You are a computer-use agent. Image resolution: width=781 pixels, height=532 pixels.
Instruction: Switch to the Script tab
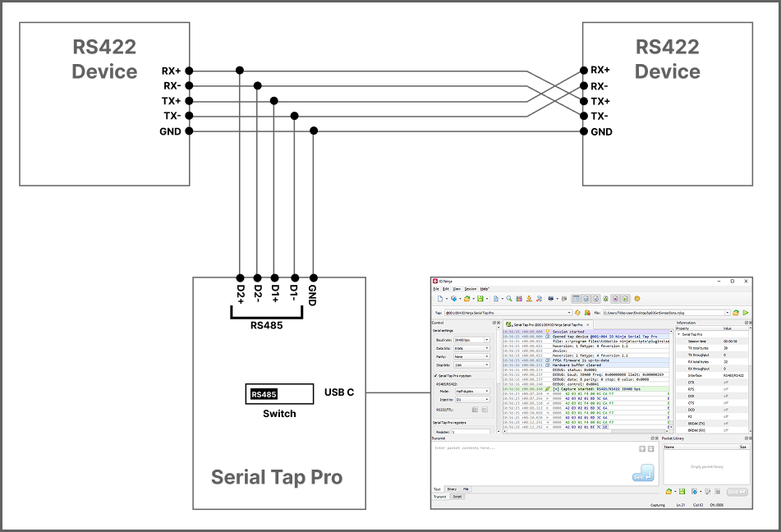(457, 497)
